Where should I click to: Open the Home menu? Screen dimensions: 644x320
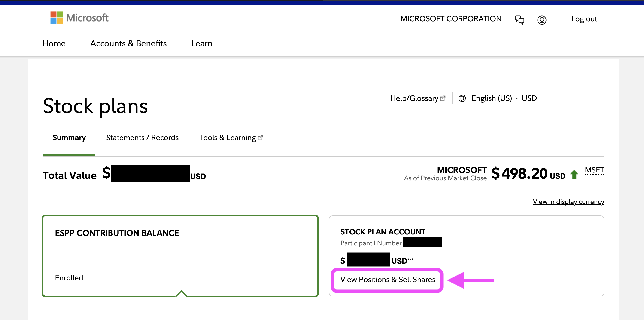click(54, 43)
